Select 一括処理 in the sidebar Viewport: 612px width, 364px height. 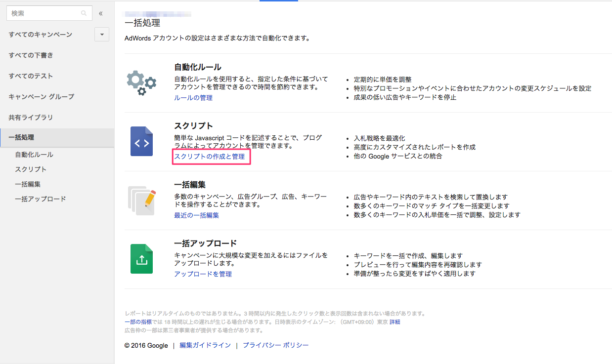click(x=57, y=137)
